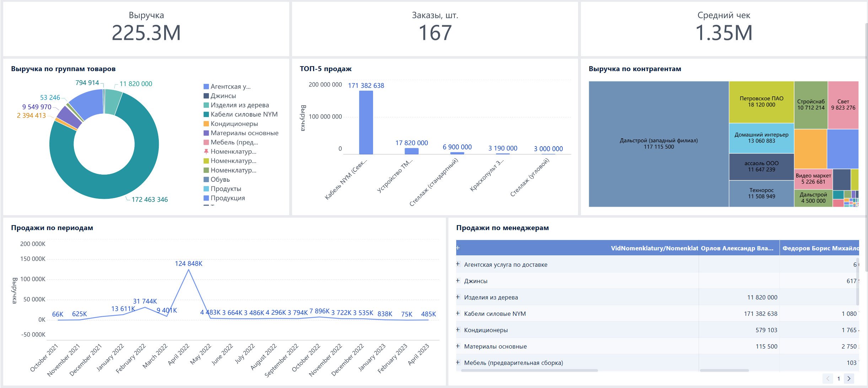This screenshot has height=388, width=868.
Task: Select the Устройство ТМ bar in ТОП-5 chart
Action: [411, 151]
